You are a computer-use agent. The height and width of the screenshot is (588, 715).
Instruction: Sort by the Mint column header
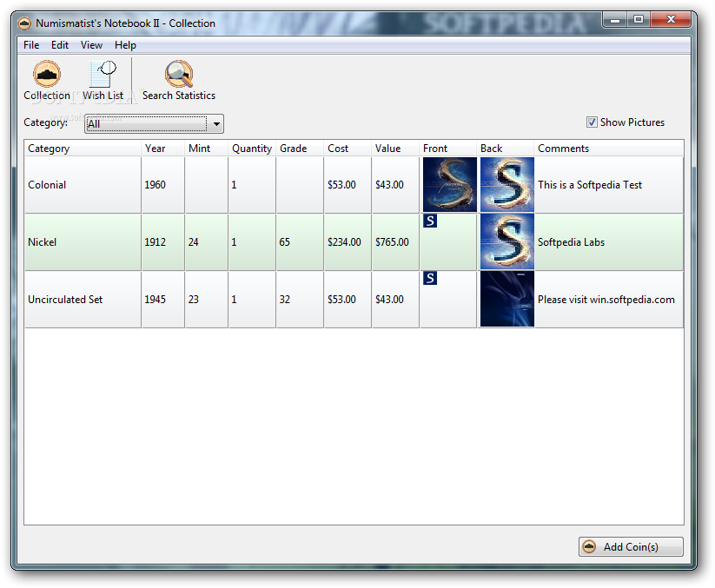[x=206, y=149]
